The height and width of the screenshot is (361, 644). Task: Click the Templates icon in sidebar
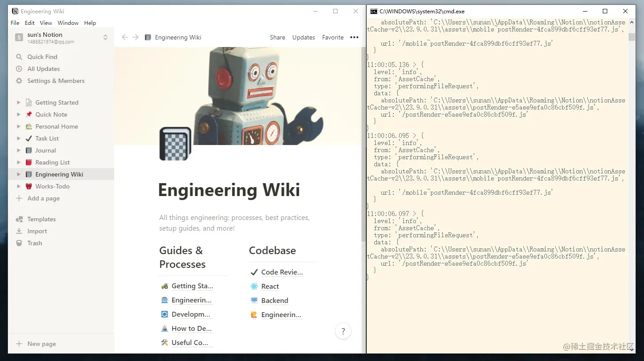(19, 219)
